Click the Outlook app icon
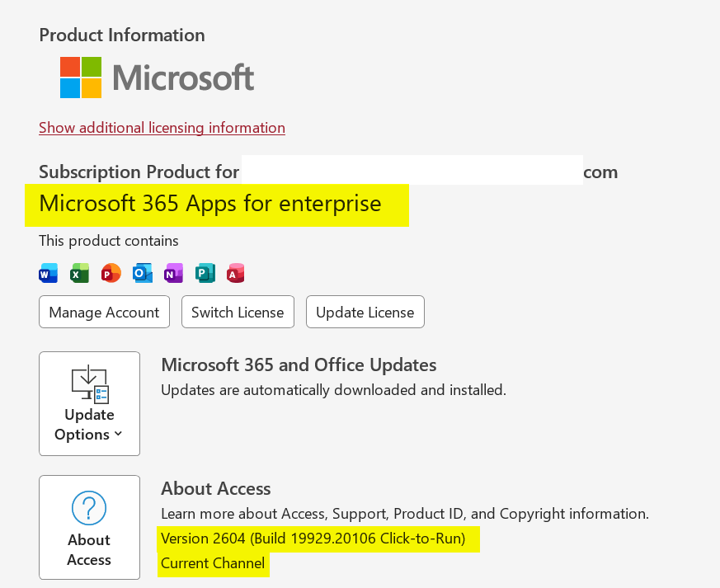This screenshot has height=588, width=720. [143, 273]
